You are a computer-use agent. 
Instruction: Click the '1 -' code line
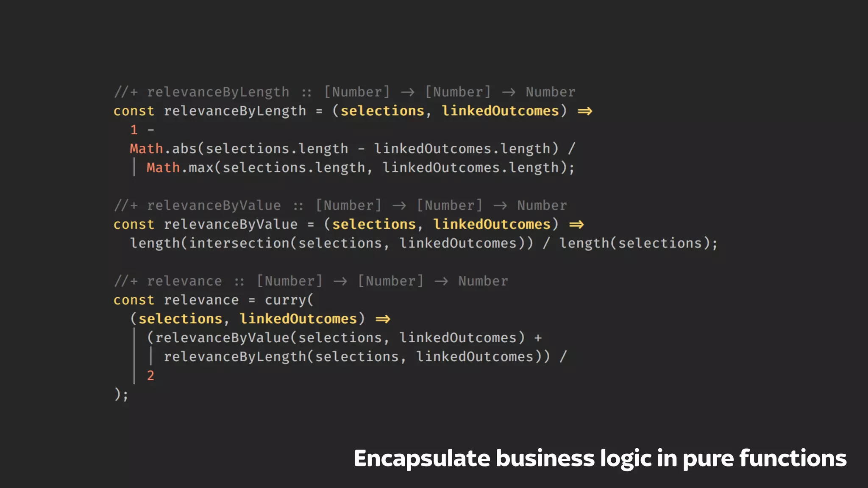[142, 130]
